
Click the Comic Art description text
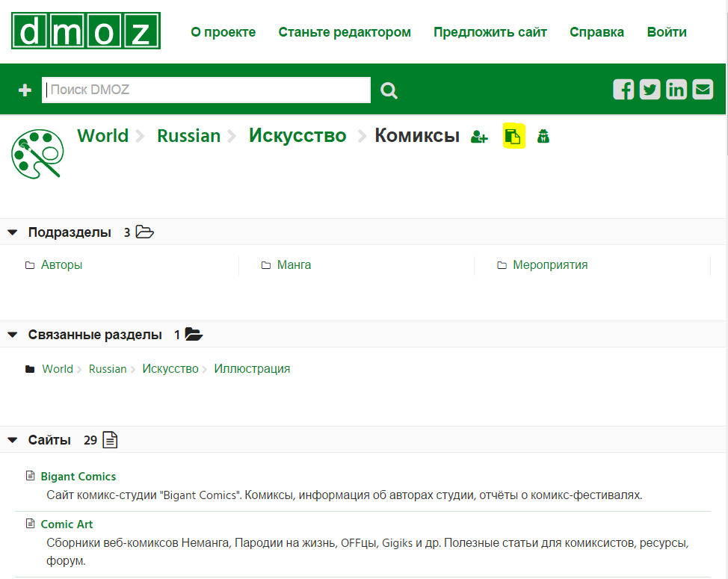[367, 551]
